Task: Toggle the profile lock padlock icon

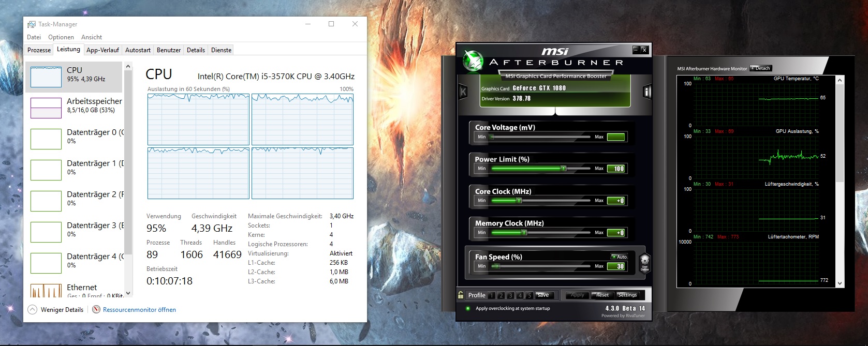Action: pos(461,295)
